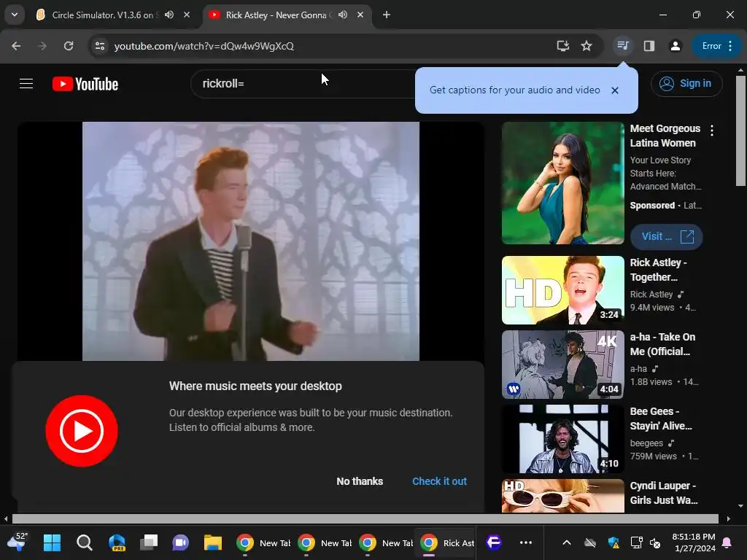Open the tab search dropdown arrow
The image size is (747, 560).
pos(15,15)
